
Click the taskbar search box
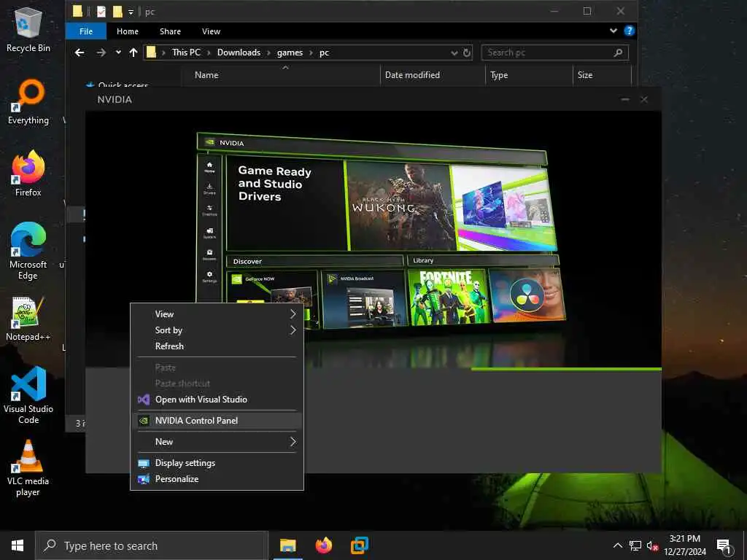(x=152, y=545)
